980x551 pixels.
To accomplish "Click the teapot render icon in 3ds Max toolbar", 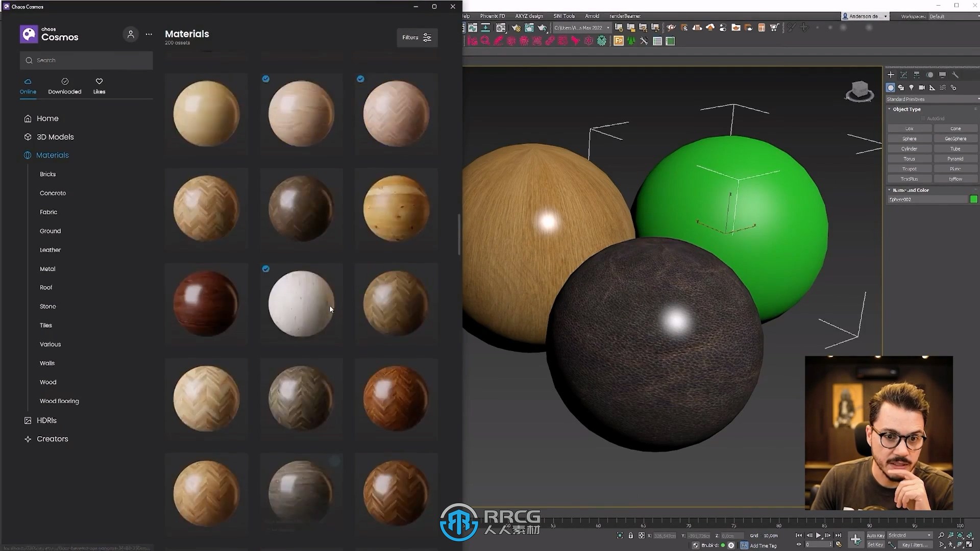I will tap(542, 28).
